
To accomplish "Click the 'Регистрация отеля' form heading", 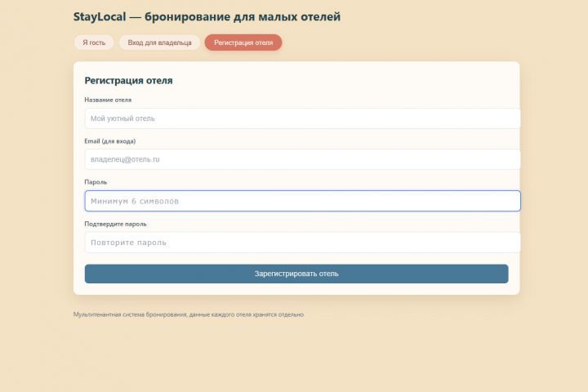I will coord(128,80).
